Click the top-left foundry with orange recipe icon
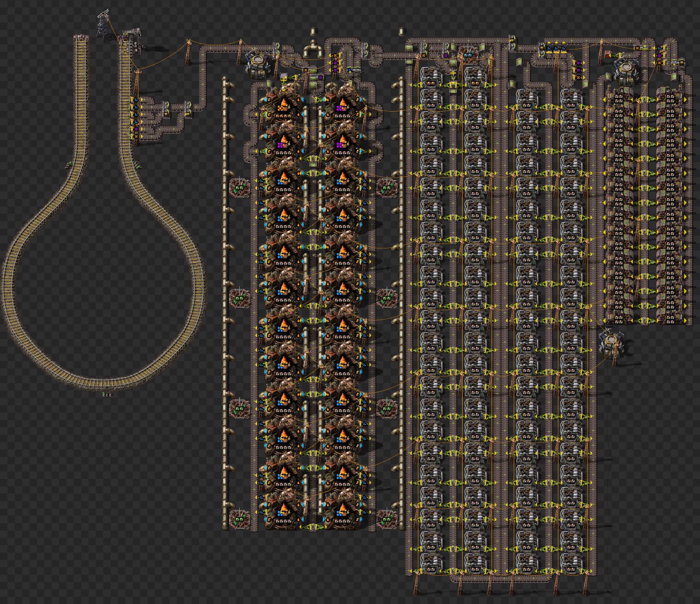This screenshot has height=604, width=700. click(283, 103)
